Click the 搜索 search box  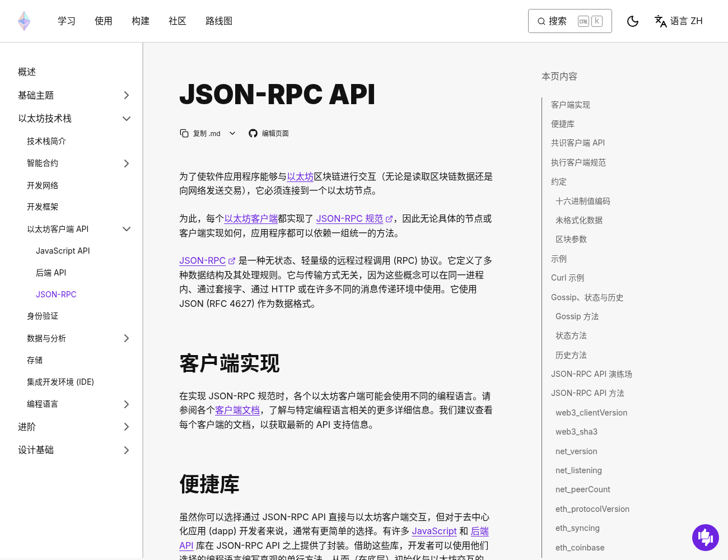point(570,21)
